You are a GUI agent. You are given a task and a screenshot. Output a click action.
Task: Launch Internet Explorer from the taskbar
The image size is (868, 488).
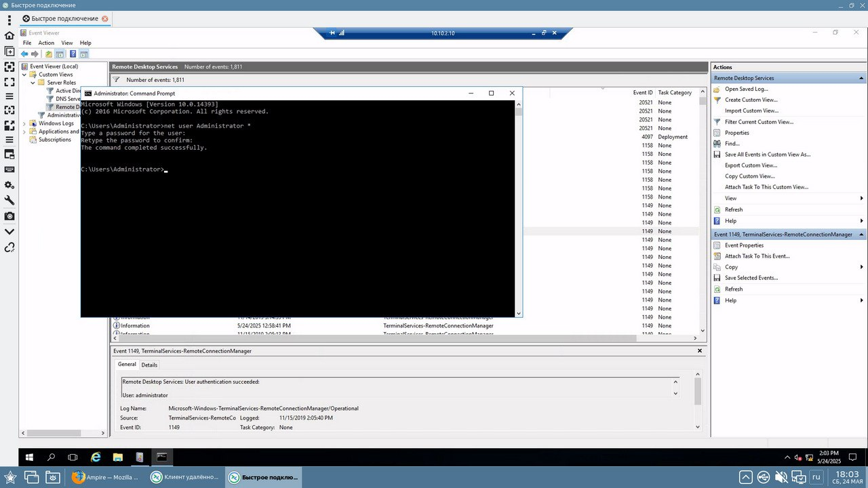(x=96, y=457)
